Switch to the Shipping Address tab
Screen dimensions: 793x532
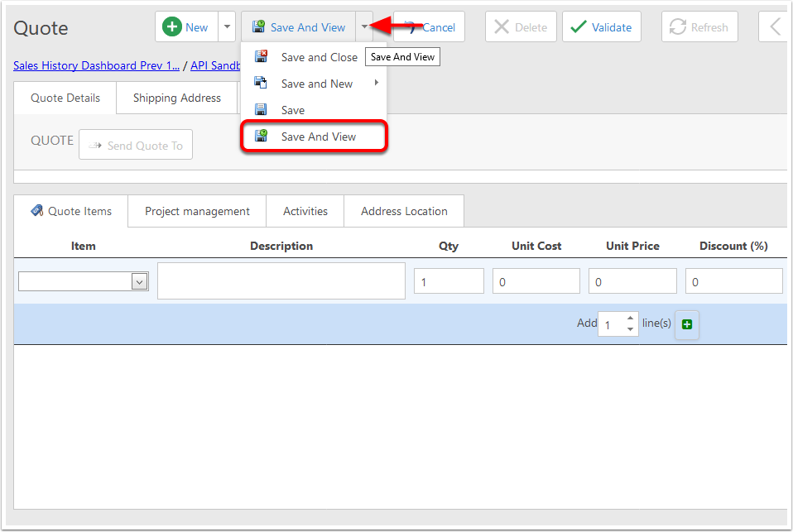177,98
